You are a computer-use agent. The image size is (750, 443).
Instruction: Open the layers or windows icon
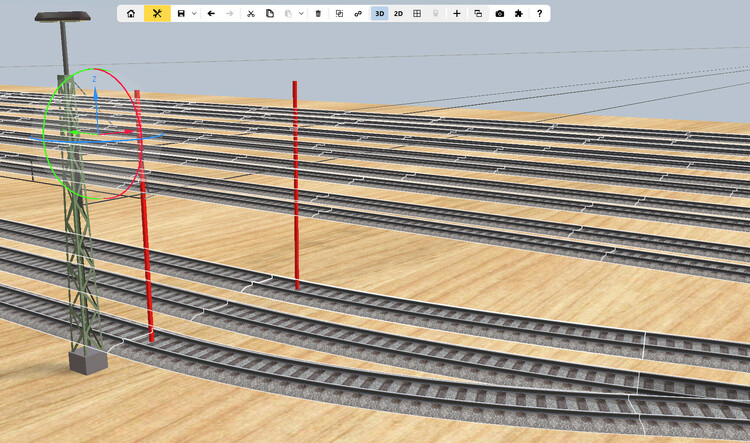point(478,13)
